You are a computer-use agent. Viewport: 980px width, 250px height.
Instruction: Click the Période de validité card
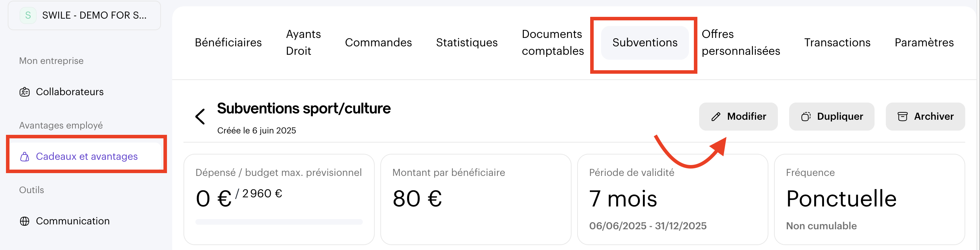coord(672,199)
